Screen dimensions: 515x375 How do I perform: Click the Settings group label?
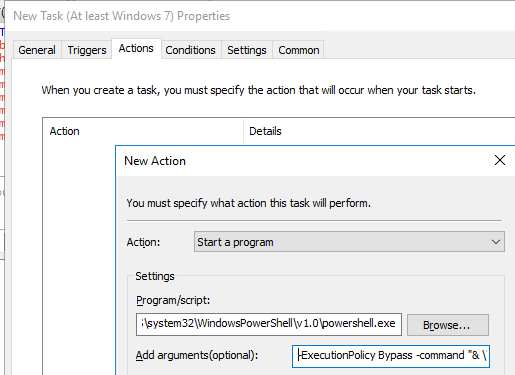click(x=155, y=276)
